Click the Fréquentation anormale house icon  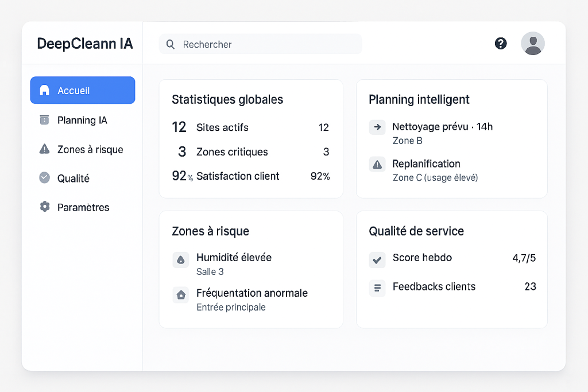point(181,295)
